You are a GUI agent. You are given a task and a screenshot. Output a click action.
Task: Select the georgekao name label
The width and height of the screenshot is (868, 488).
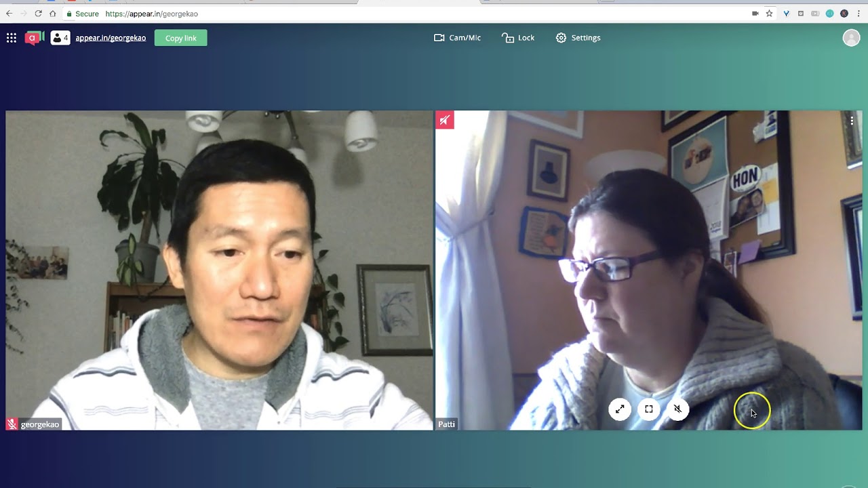[x=40, y=424]
